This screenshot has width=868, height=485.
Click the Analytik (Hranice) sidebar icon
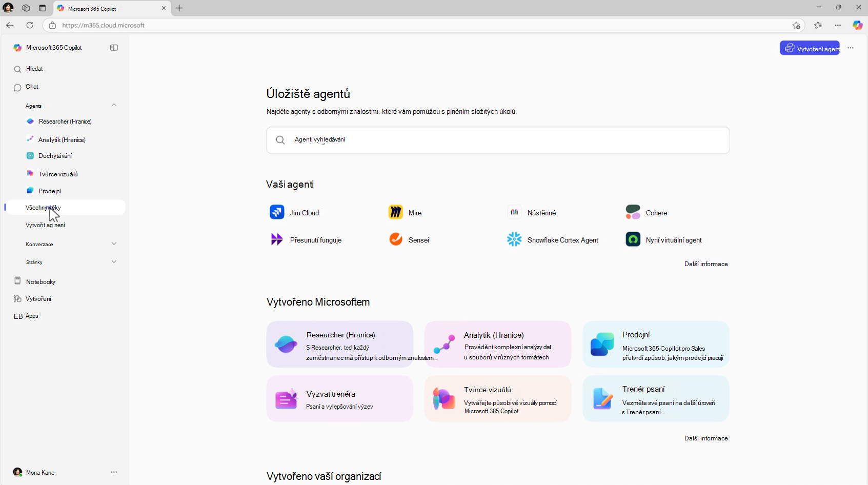30,139
